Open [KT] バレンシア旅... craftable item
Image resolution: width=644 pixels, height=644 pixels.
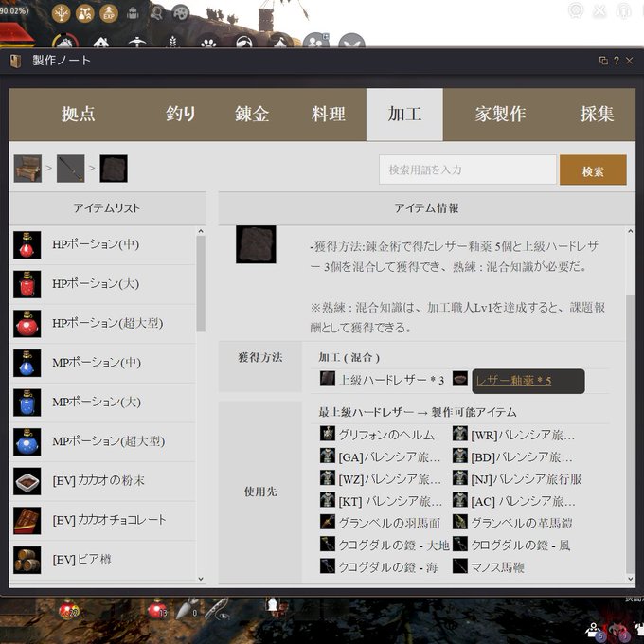click(390, 502)
